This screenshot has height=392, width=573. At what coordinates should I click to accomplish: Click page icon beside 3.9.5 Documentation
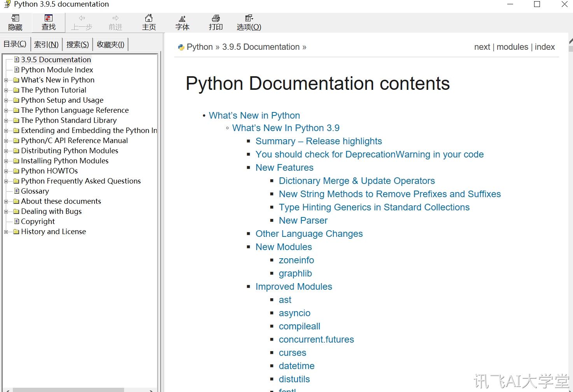[17, 59]
